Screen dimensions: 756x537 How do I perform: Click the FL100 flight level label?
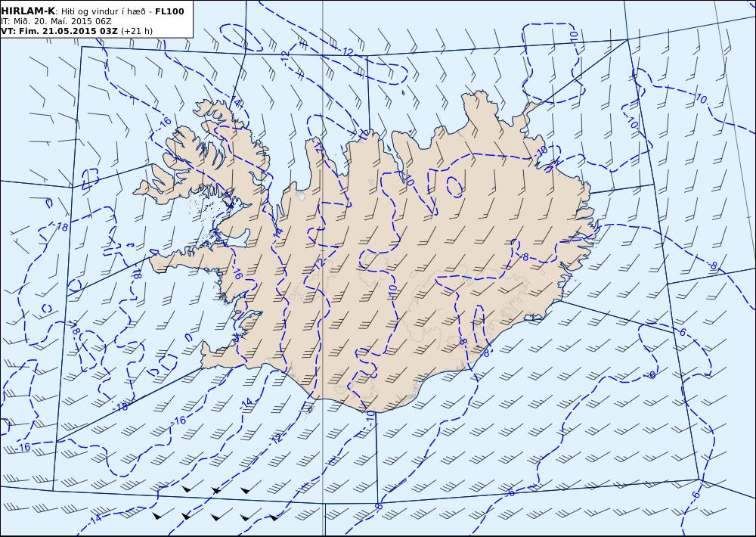169,11
